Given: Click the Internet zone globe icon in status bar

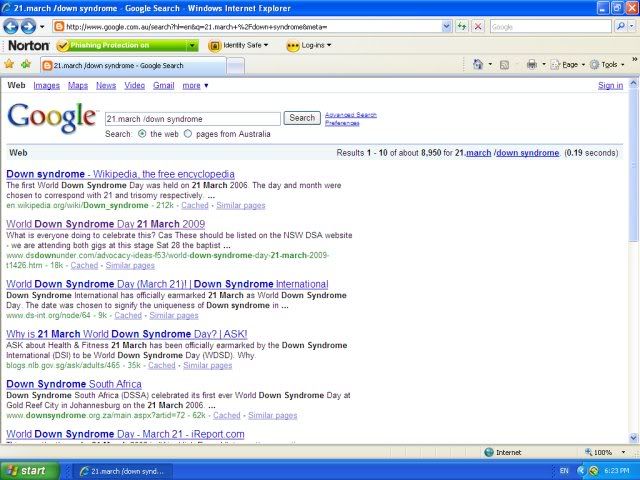Looking at the screenshot, I should (489, 452).
